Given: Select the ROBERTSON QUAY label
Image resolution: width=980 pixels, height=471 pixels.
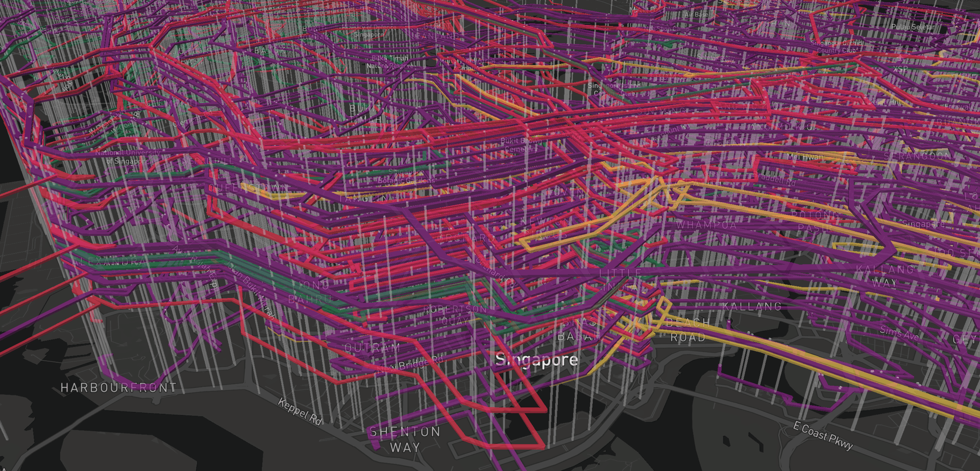Looking at the screenshot, I should pyautogui.click(x=455, y=315).
